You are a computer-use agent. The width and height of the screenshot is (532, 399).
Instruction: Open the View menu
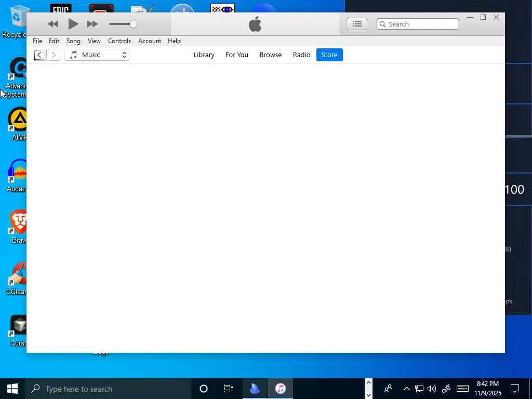tap(94, 41)
